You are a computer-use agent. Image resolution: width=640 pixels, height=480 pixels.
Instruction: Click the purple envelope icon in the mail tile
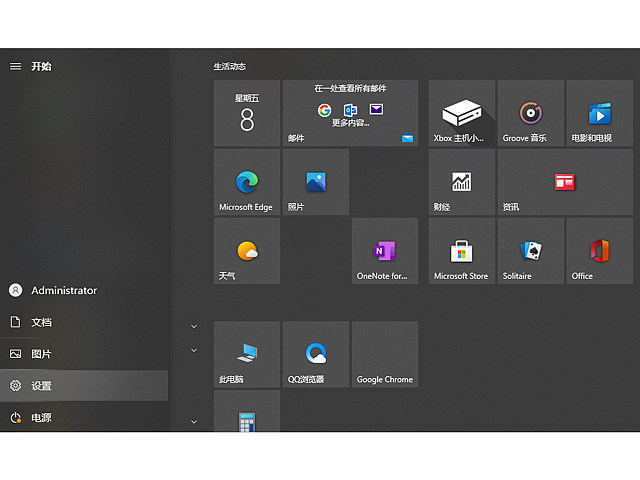(376, 109)
